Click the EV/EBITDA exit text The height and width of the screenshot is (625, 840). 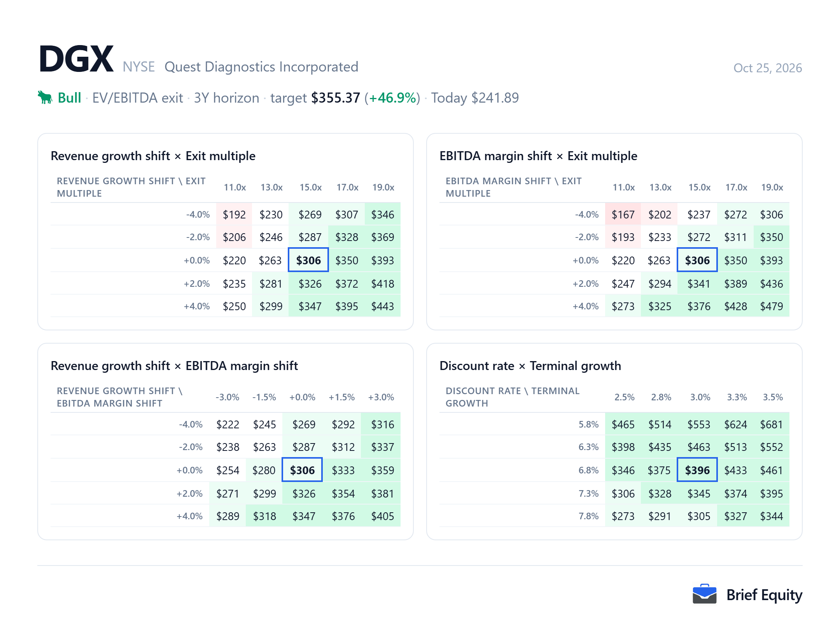[x=138, y=98]
